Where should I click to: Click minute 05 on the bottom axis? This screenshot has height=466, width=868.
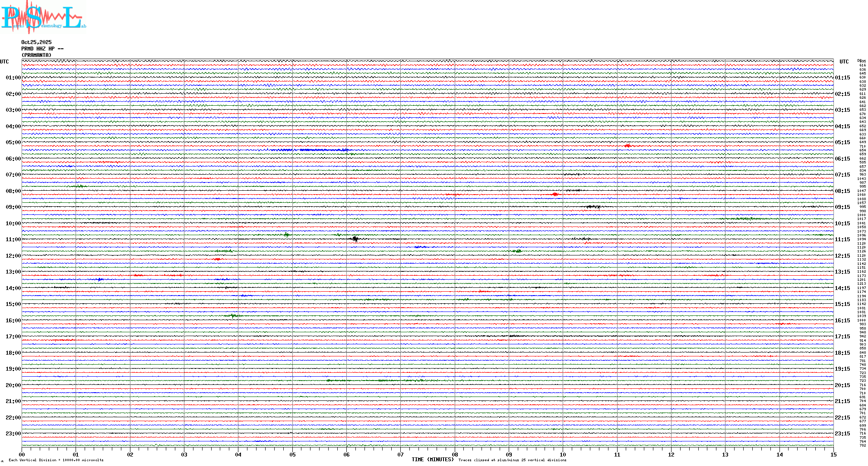292,455
